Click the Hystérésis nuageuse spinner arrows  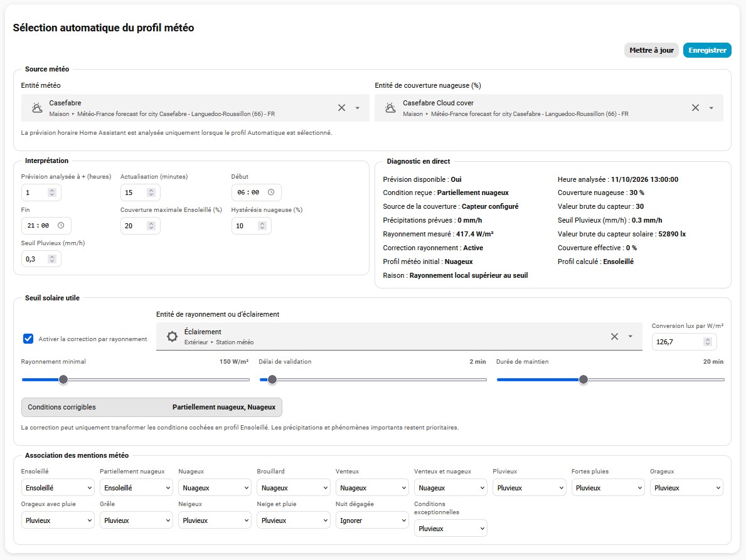point(262,226)
